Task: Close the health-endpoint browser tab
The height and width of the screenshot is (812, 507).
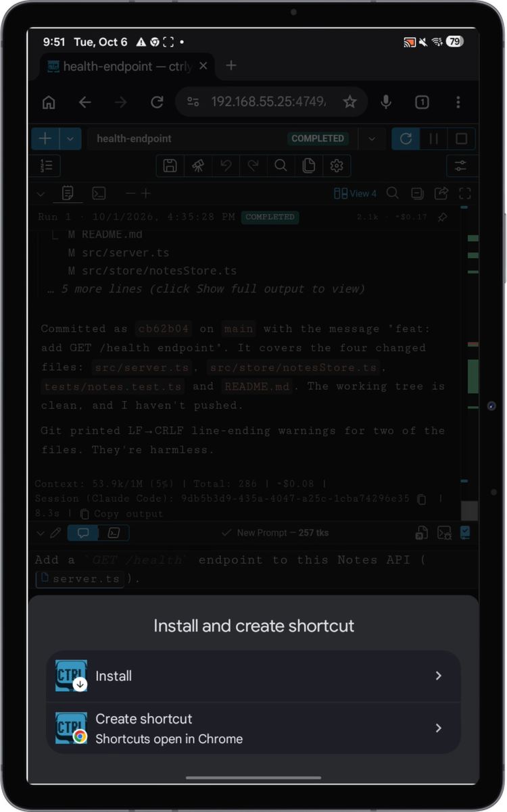Action: tap(203, 66)
